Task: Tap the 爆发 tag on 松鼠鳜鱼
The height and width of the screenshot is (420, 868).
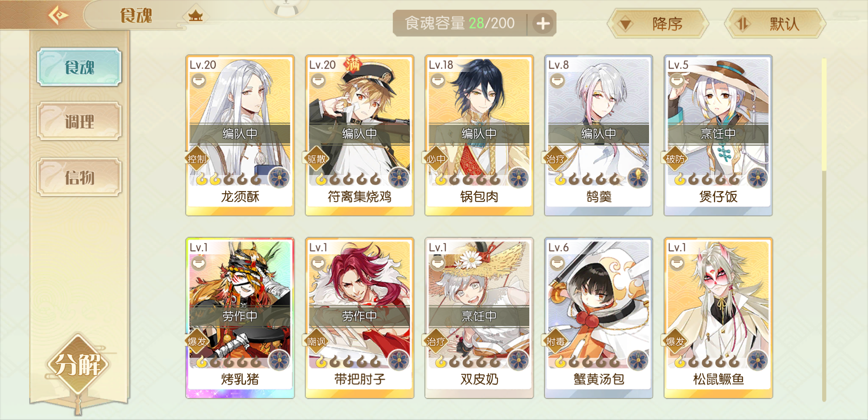Action: (675, 341)
